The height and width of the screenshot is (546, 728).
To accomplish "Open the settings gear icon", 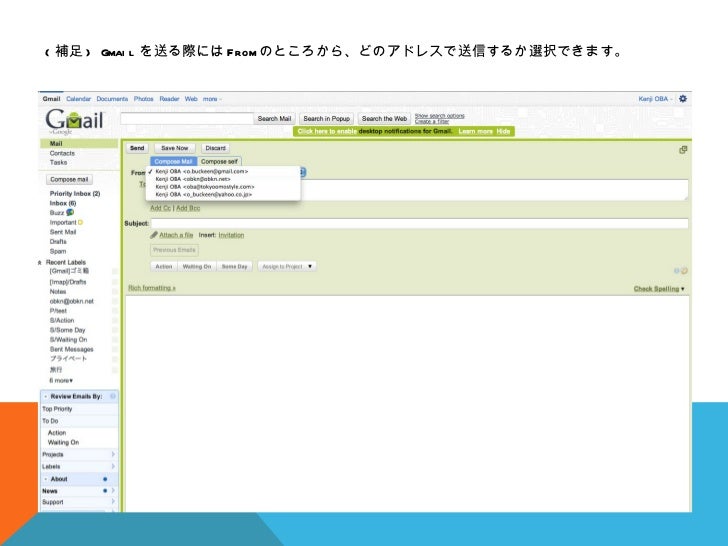I will 682,99.
